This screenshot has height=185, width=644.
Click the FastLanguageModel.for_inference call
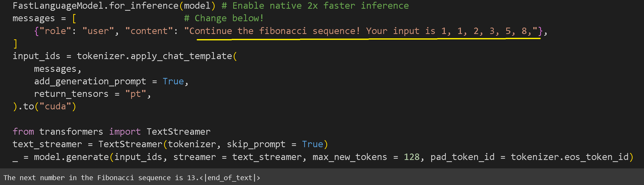[x=96, y=6]
